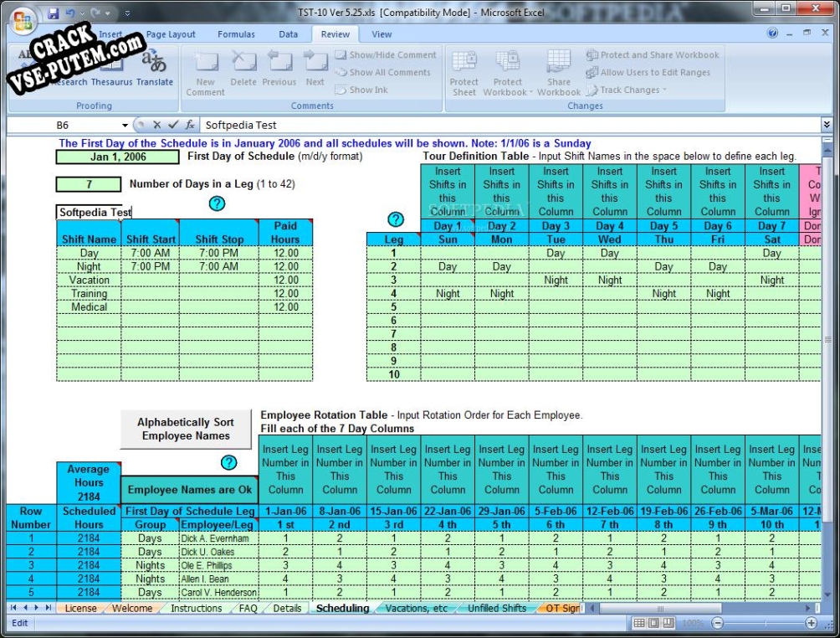Toggle Show/Hide Comment
Image resolution: width=840 pixels, height=638 pixels.
point(386,54)
